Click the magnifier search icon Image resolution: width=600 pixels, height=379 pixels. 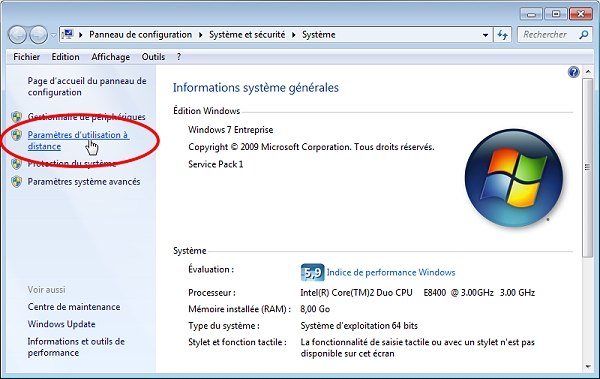click(x=584, y=35)
